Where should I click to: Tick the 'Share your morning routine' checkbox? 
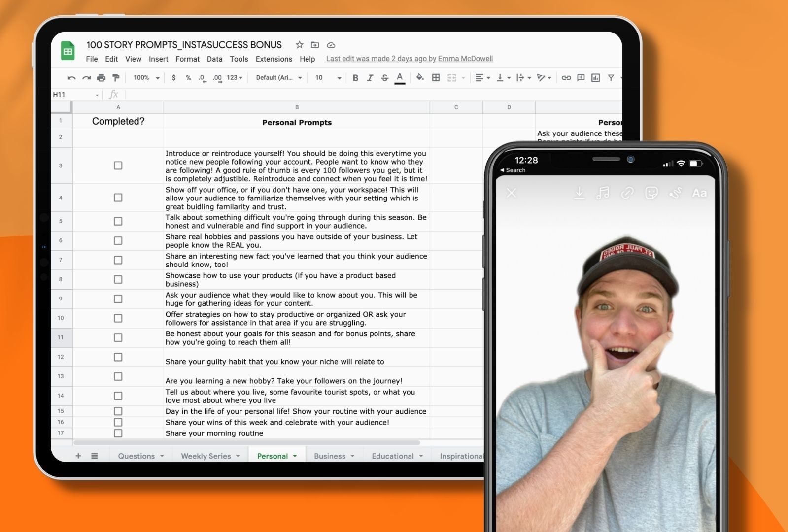pos(118,433)
